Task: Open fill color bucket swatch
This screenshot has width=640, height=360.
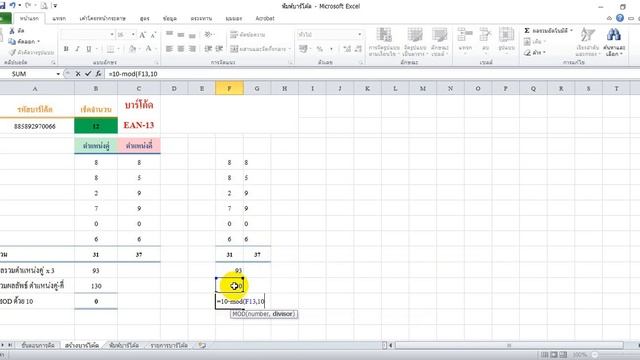Action: click(132, 49)
